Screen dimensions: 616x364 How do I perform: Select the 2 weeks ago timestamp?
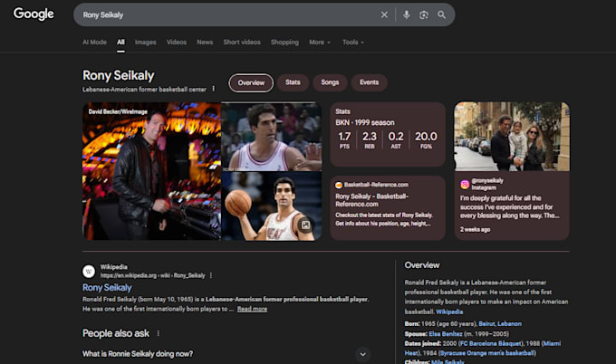475,230
